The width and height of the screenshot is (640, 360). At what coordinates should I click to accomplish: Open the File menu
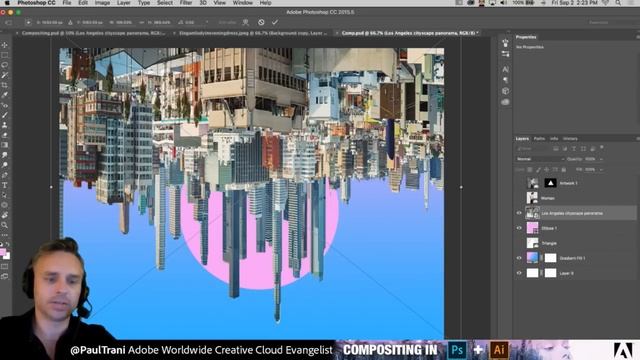click(67, 3)
